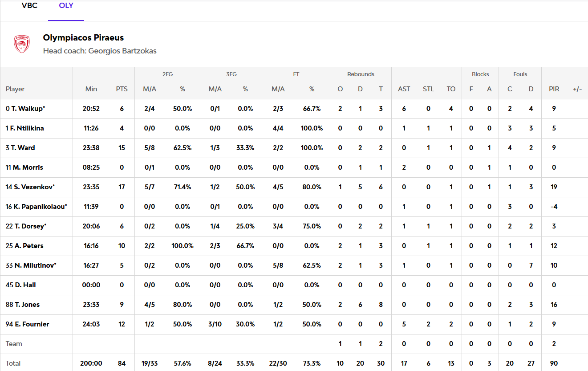The height and width of the screenshot is (371, 588).
Task: Sort table by PTS column header
Action: [x=122, y=89]
